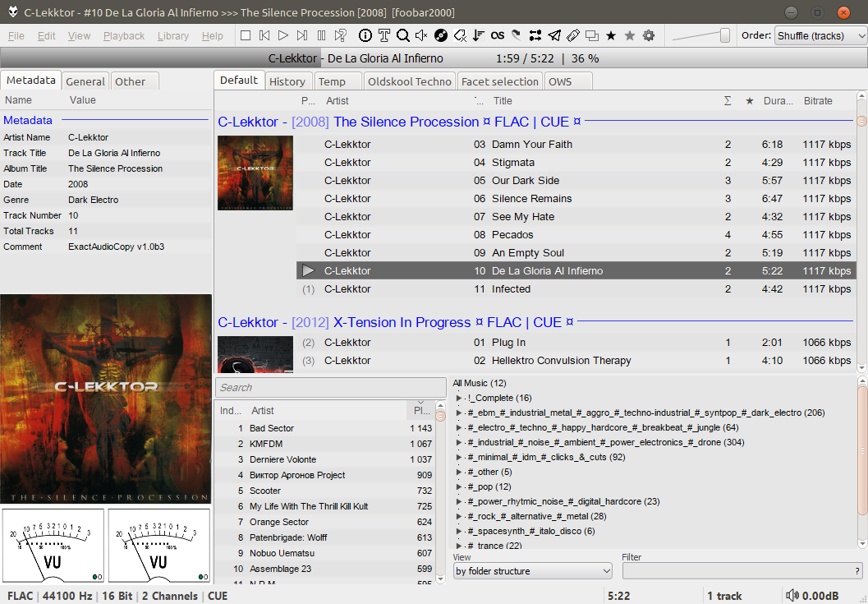Expand the !_Complete (16) tree node
868x604 pixels.
(460, 398)
